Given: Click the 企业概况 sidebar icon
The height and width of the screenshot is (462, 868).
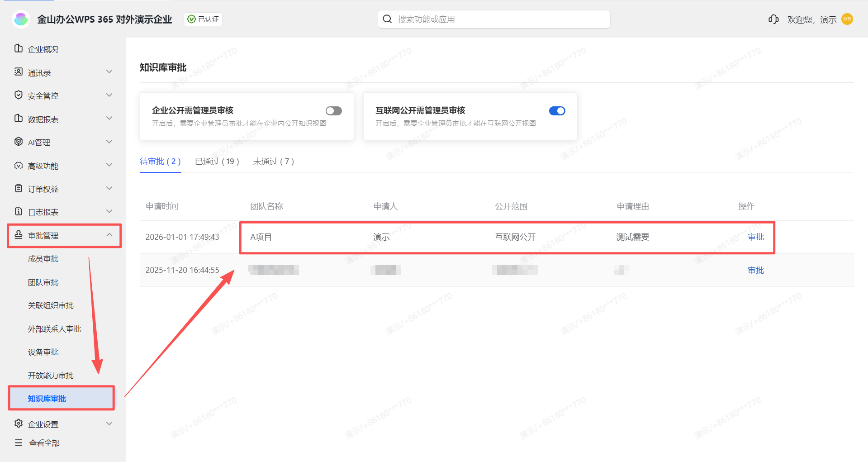Looking at the screenshot, I should 19,48.
